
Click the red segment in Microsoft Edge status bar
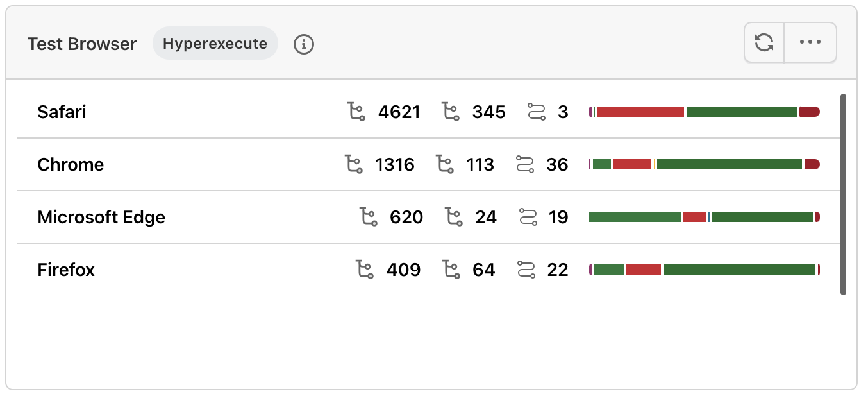pos(694,218)
